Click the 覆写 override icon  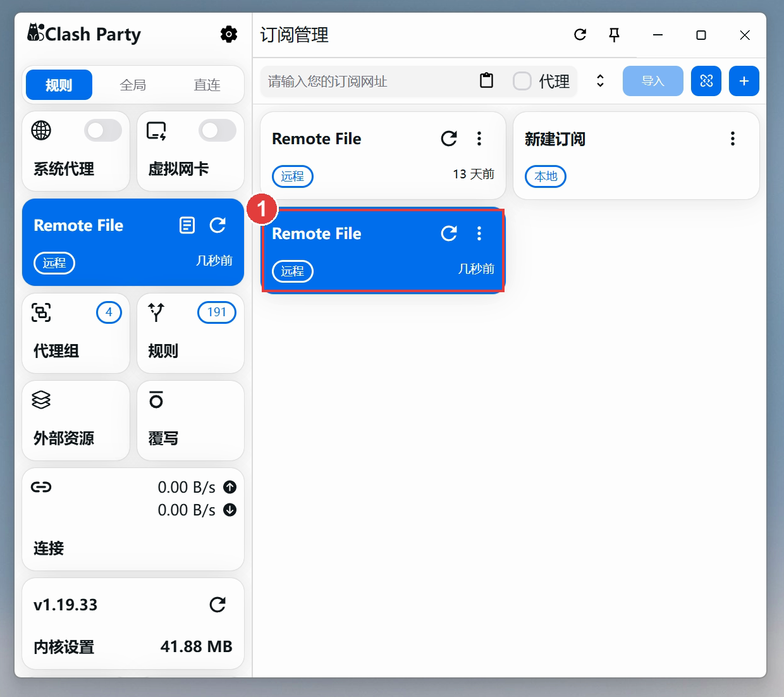click(156, 400)
